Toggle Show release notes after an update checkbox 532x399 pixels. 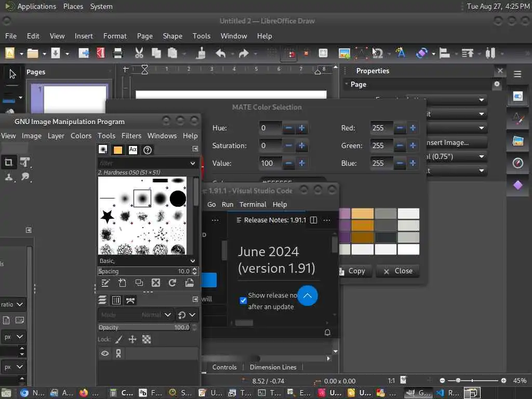[243, 300]
